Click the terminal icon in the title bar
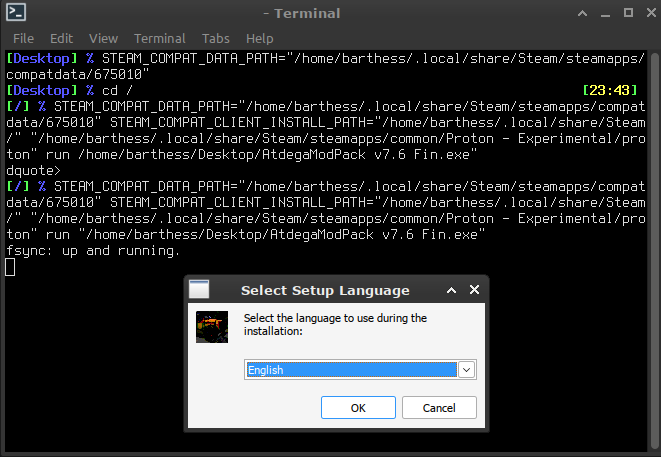Screen dimensions: 661x457 [15, 14]
